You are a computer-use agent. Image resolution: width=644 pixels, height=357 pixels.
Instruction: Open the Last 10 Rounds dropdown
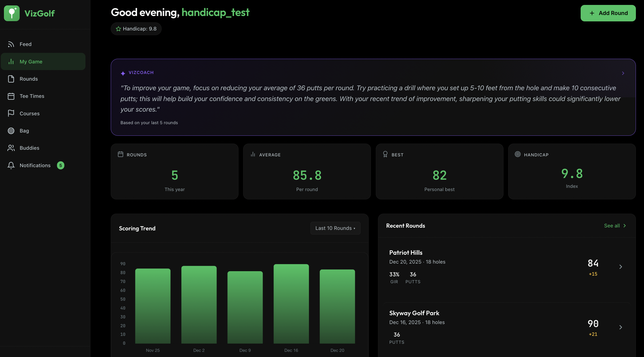(335, 228)
